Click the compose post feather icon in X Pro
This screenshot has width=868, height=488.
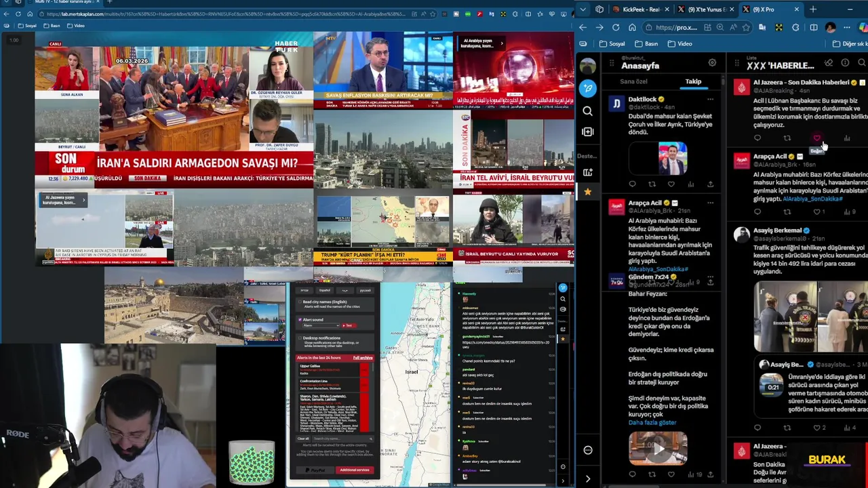click(587, 89)
